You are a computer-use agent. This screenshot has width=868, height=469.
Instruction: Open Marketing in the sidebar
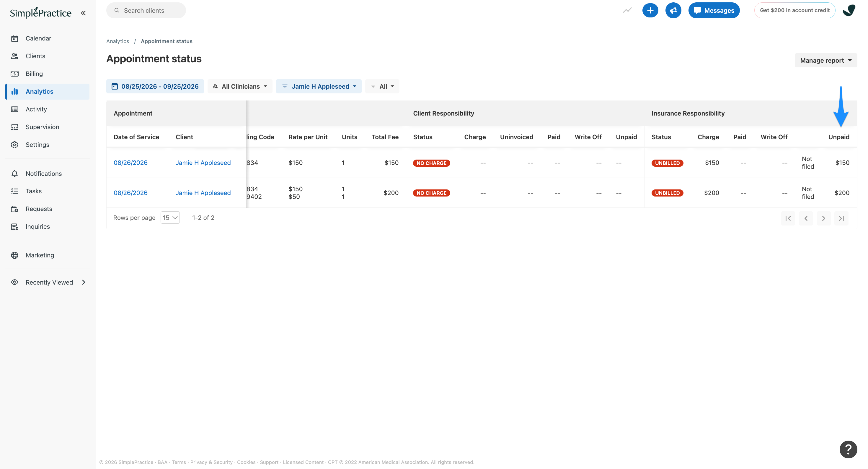[48, 255]
